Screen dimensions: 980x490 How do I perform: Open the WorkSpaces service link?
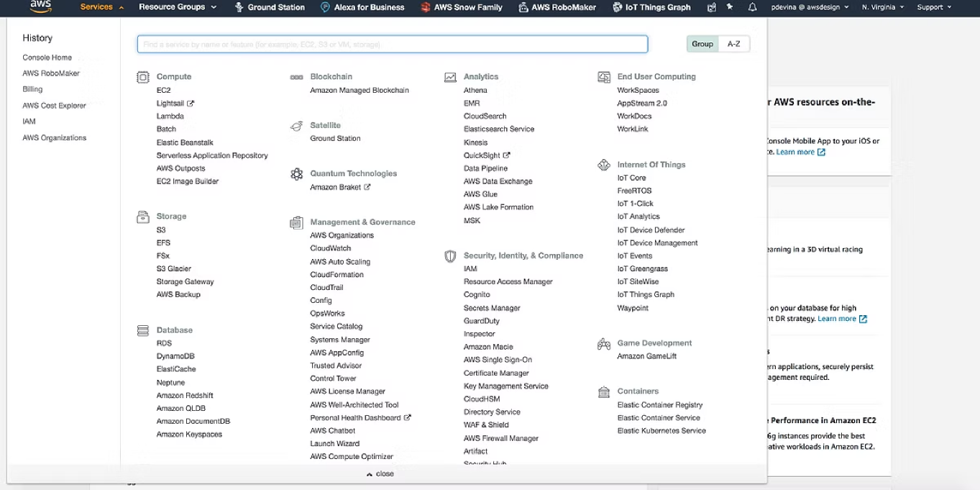click(638, 91)
